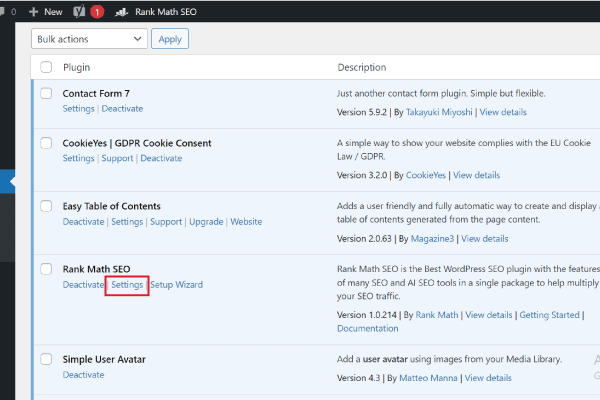The height and width of the screenshot is (400, 600).
Task: Open Contact Form 7 Settings link
Action: pos(78,109)
